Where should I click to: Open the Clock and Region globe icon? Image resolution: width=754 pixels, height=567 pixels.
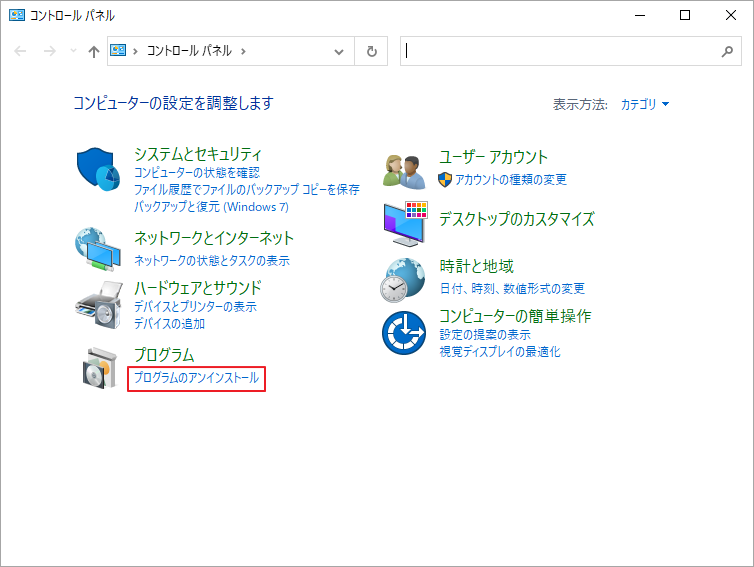point(403,280)
